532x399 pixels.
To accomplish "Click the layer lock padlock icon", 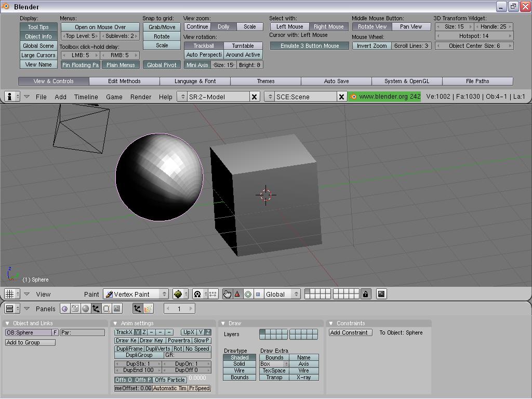I will 365,294.
